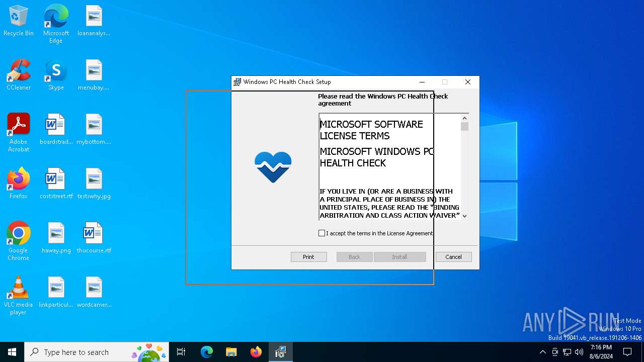The width and height of the screenshot is (644, 362).
Task: Open the CCleaner desktop shortcut
Action: click(19, 75)
